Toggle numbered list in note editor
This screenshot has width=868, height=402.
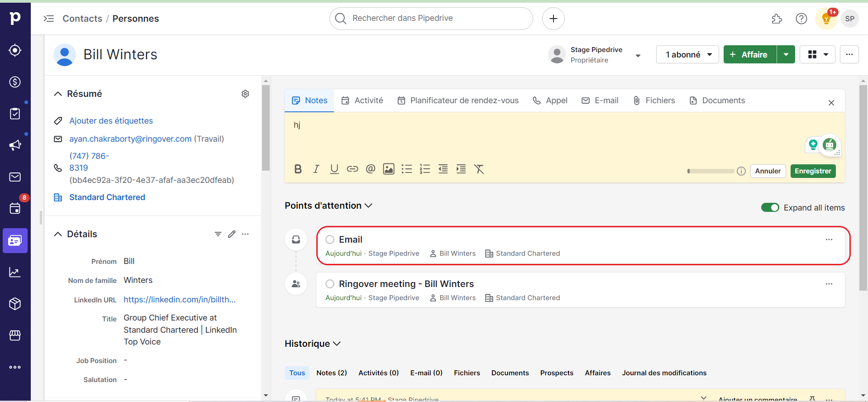[x=425, y=169]
